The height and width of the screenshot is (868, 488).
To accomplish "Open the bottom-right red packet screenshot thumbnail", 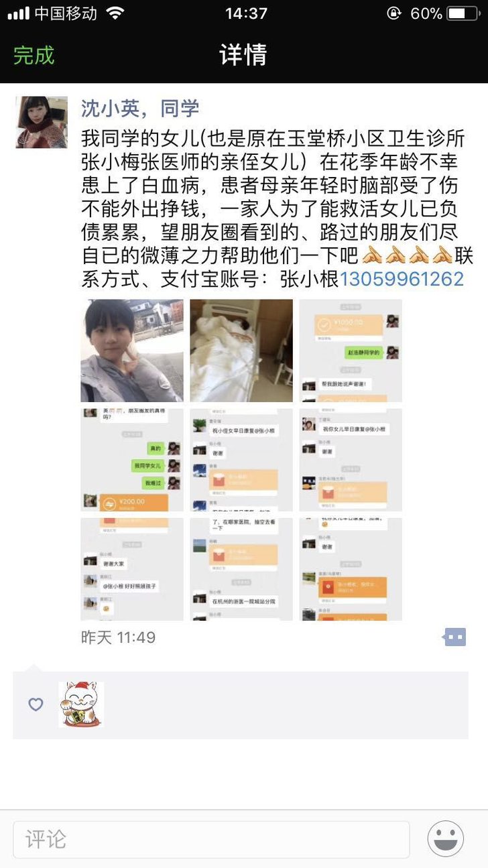I will point(351,569).
